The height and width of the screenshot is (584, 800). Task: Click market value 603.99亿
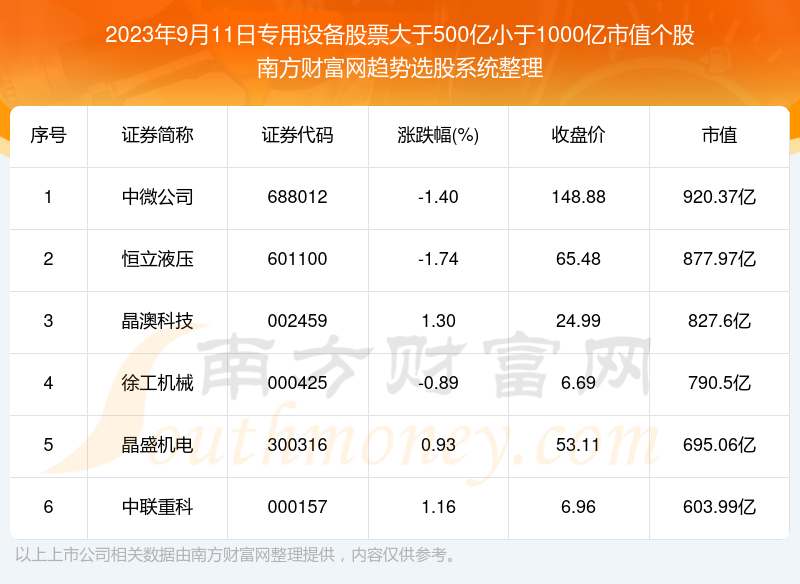point(719,507)
